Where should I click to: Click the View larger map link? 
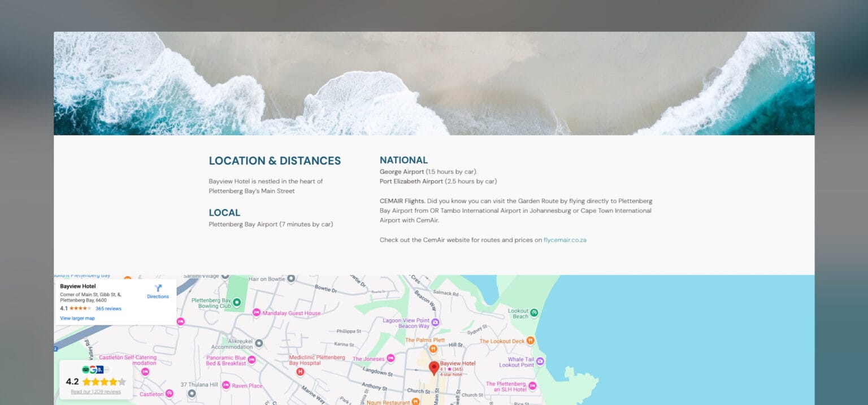point(77,318)
